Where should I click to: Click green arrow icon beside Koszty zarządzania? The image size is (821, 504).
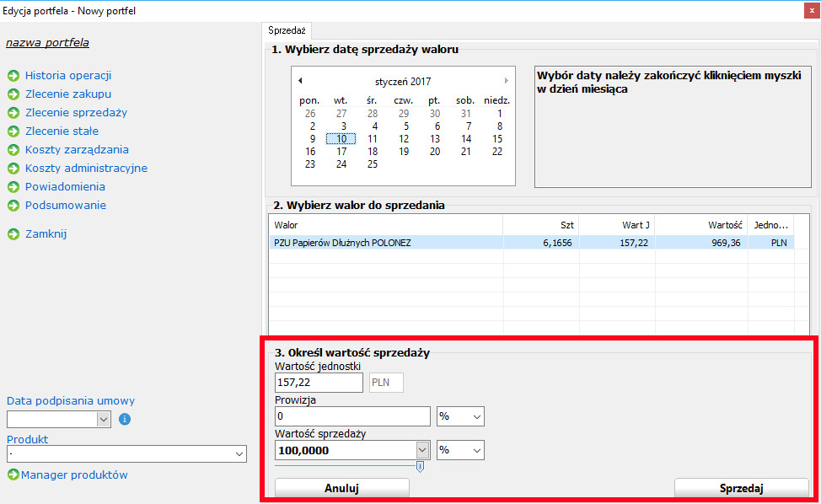pyautogui.click(x=13, y=150)
